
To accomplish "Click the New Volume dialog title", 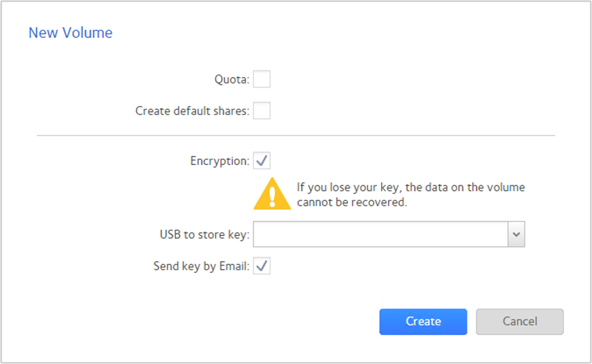I will tap(71, 33).
